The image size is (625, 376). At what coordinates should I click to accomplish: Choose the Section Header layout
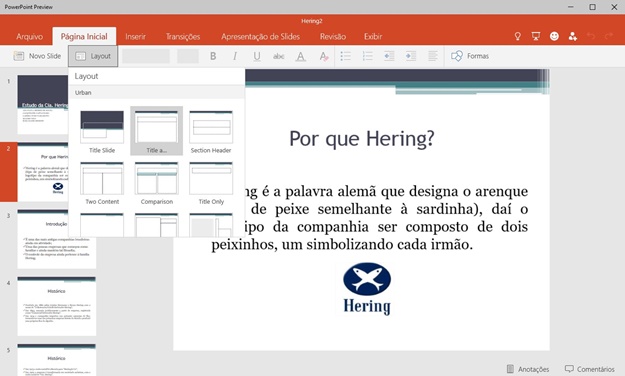tap(211, 132)
